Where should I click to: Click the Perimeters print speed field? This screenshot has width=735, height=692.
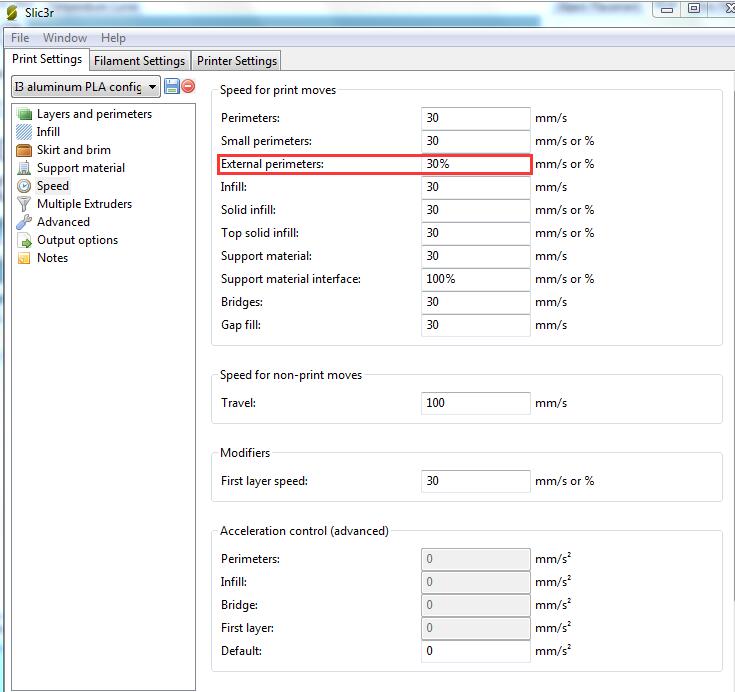pos(476,118)
